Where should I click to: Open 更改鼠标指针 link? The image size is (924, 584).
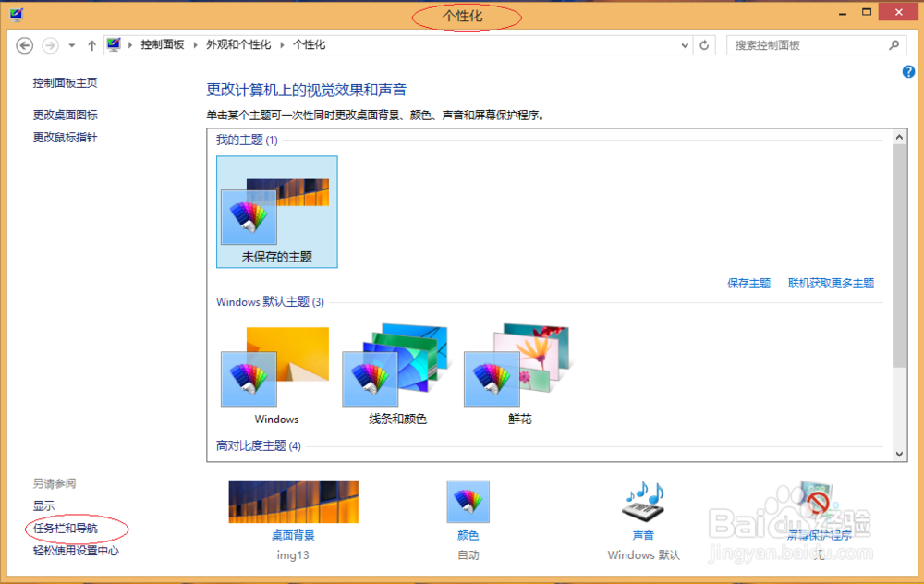[66, 138]
